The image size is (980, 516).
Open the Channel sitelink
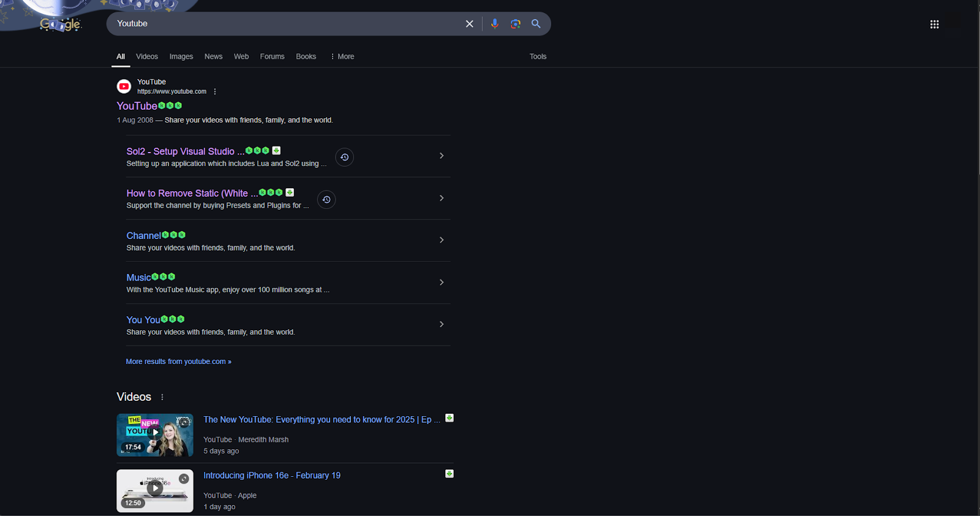143,235
